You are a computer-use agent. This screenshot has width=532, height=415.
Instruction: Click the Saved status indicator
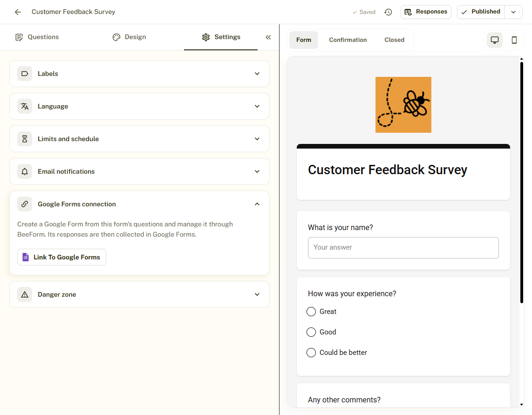tap(364, 12)
